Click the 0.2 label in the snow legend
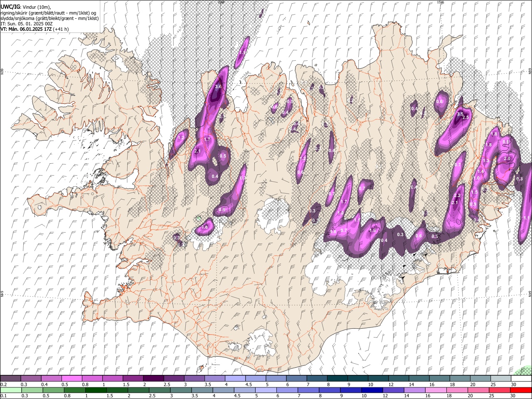The width and height of the screenshot is (532, 399). pyautogui.click(x=3, y=384)
